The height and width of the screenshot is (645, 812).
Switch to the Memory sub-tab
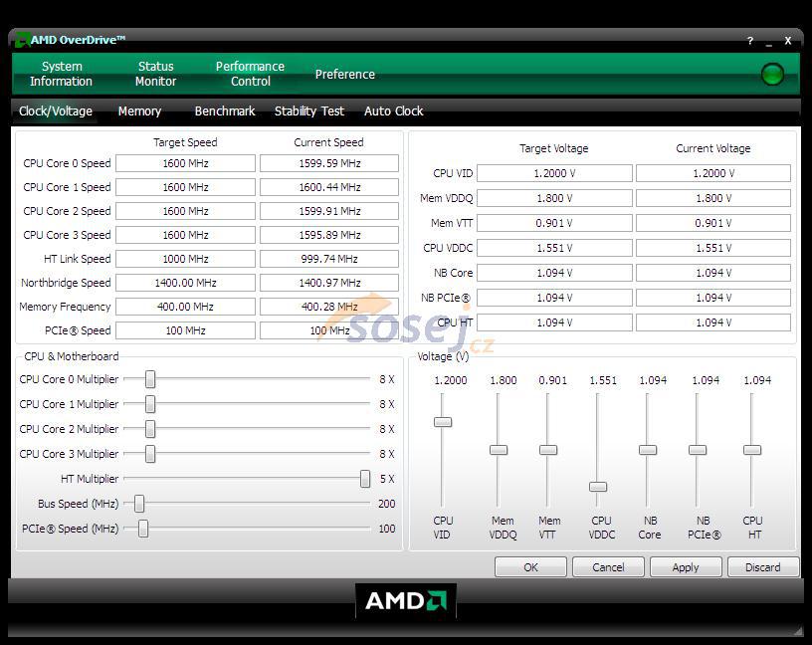point(139,110)
